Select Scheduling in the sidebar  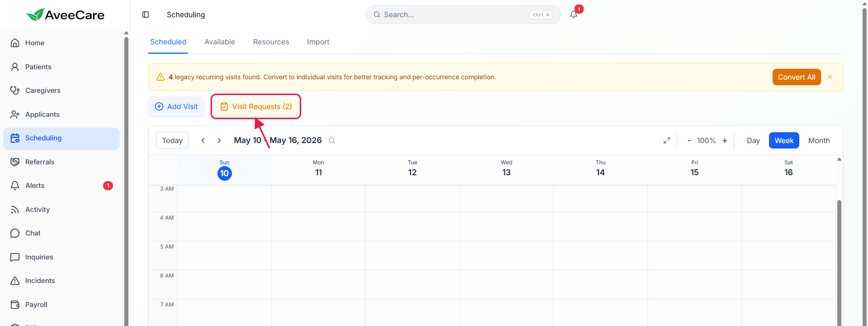[61, 138]
